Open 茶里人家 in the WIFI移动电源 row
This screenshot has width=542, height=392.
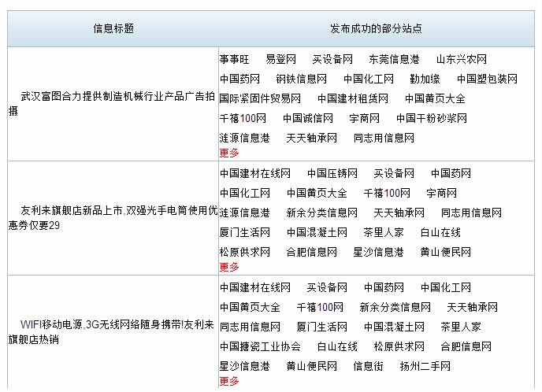click(x=461, y=327)
